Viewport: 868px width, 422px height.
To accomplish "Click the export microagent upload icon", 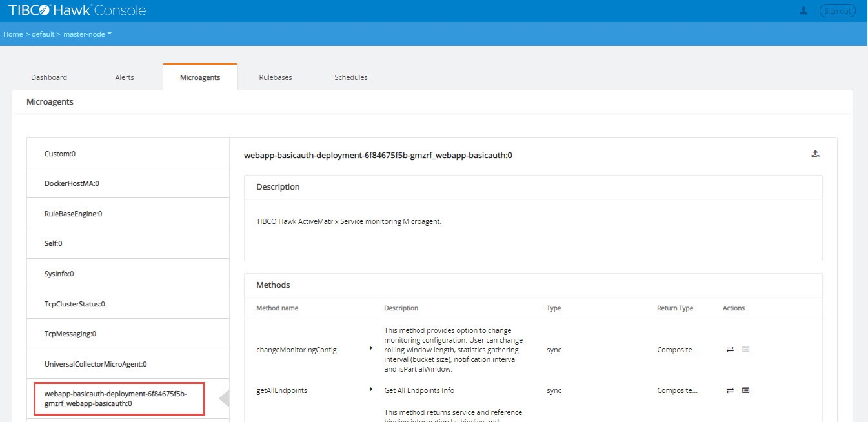I will pos(815,154).
